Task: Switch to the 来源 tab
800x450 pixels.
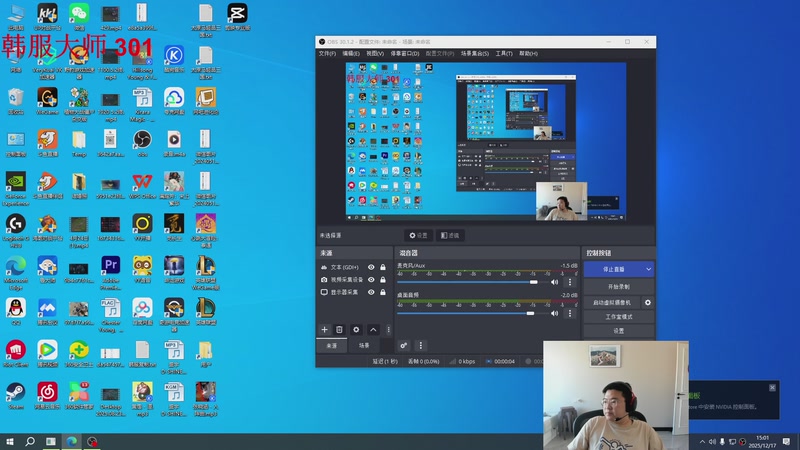Action: (x=332, y=345)
